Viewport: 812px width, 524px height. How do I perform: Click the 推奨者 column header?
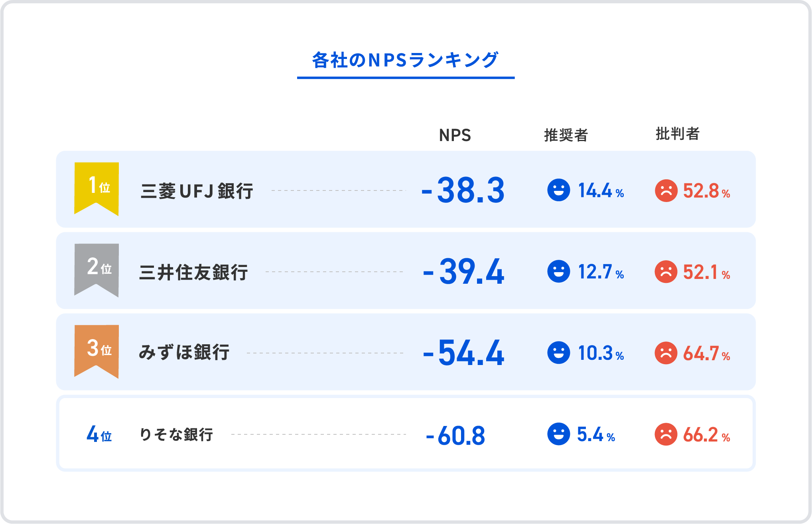(566, 135)
